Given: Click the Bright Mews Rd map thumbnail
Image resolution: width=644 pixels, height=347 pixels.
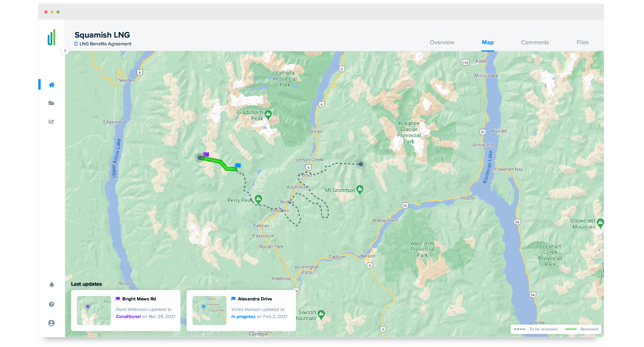Looking at the screenshot, I should pos(94,310).
